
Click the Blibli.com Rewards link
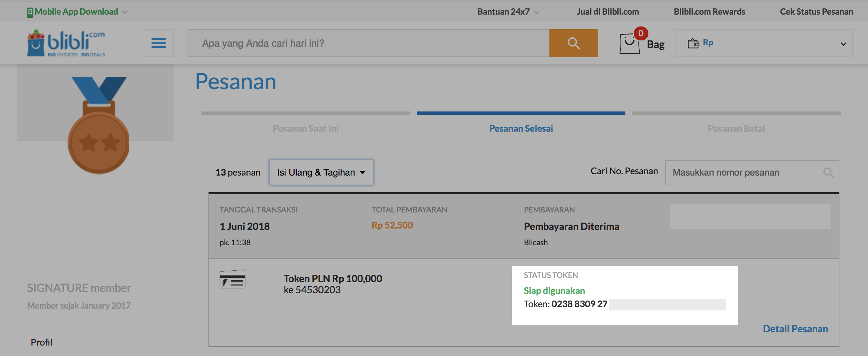coord(709,12)
